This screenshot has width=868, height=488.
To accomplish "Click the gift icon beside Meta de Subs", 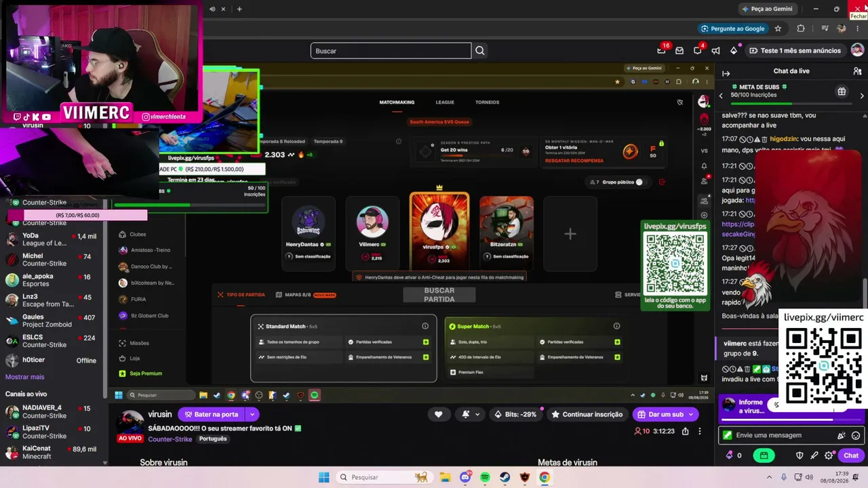I will [842, 91].
